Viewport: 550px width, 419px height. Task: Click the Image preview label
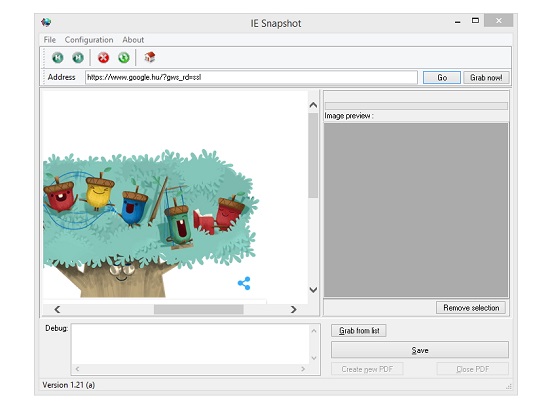[x=349, y=116]
